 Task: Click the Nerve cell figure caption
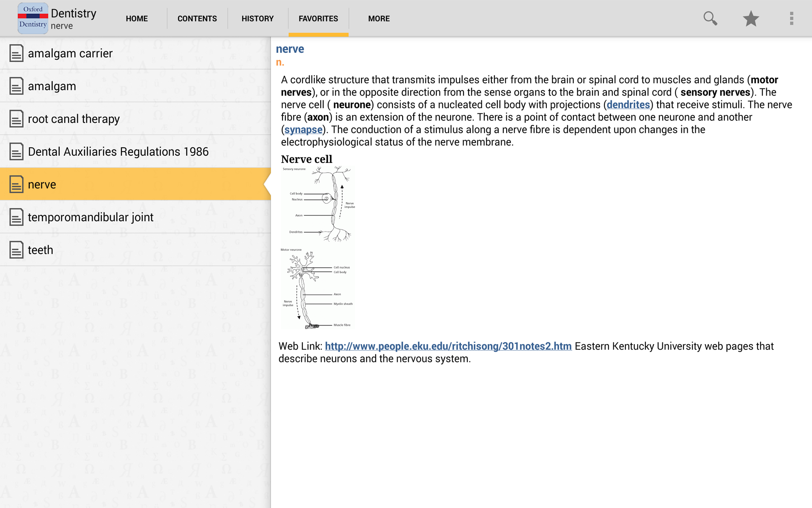pos(307,159)
